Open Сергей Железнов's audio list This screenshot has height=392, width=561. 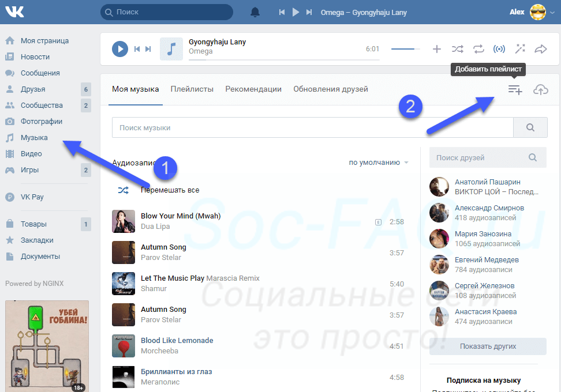click(x=488, y=291)
